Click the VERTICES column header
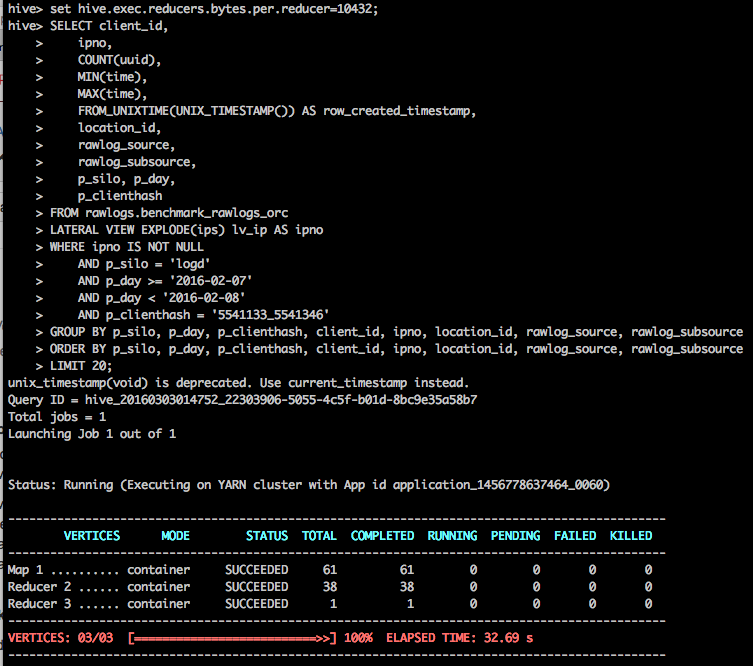The height and width of the screenshot is (666, 753). [91, 536]
